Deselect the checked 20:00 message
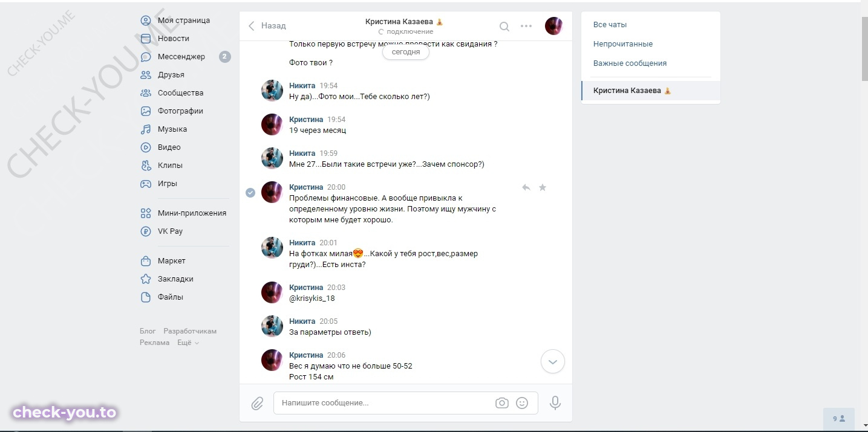The image size is (868, 432). [250, 193]
